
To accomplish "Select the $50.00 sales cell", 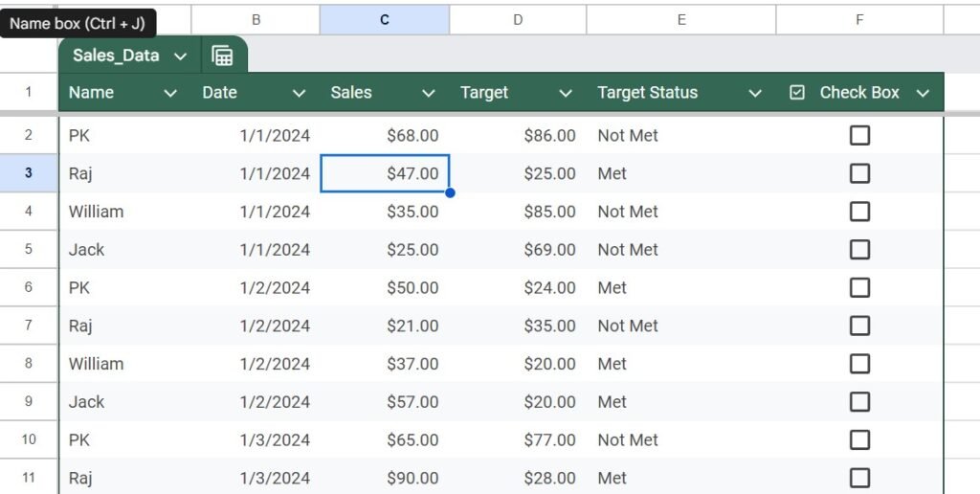I will [385, 287].
